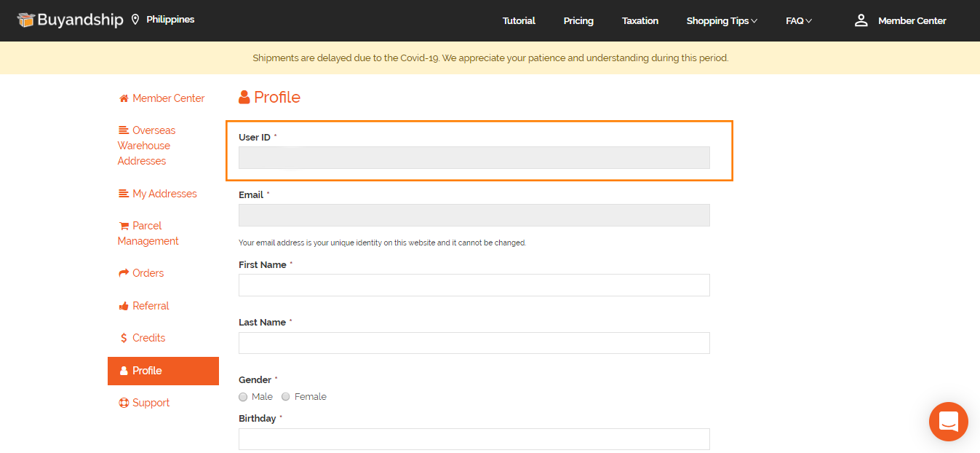The width and height of the screenshot is (980, 453).
Task: Open Orders in the sidebar
Action: click(x=148, y=273)
